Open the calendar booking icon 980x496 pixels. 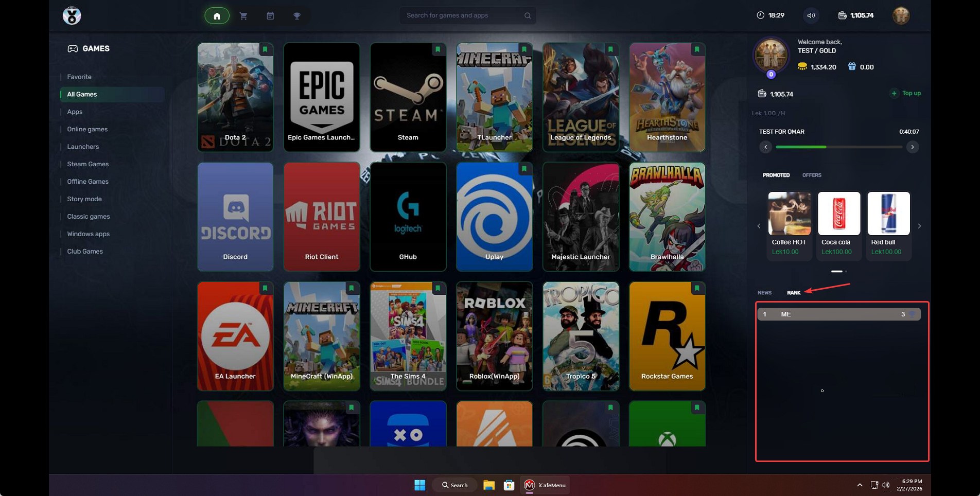(270, 16)
